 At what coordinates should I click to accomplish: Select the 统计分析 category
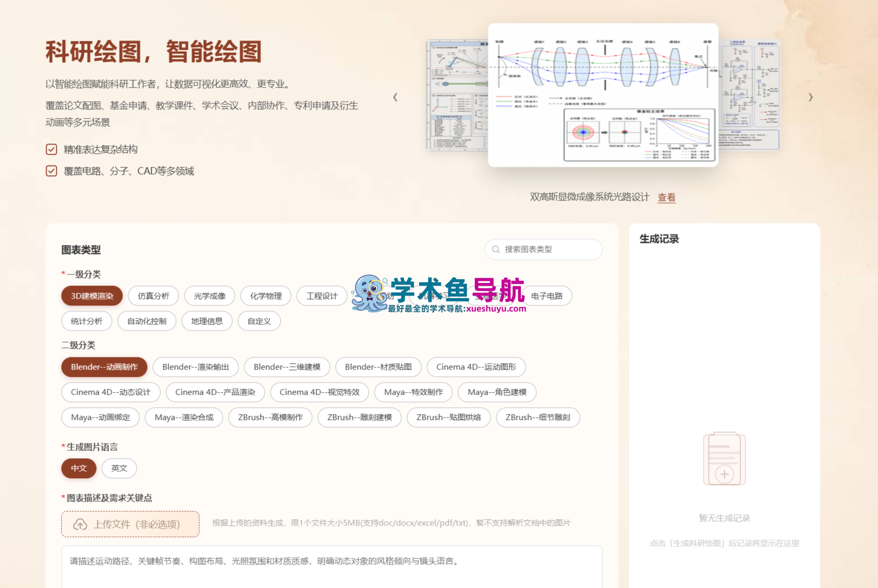pos(87,321)
